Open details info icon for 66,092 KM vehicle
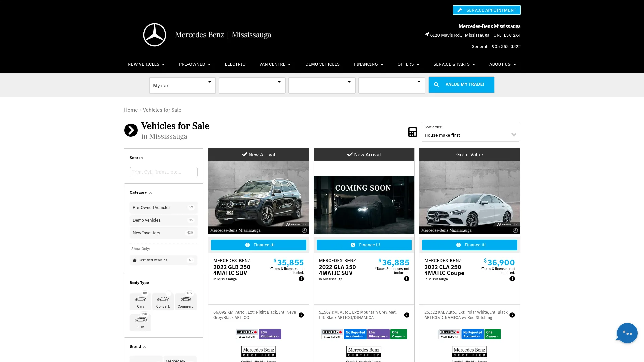 pos(301,315)
